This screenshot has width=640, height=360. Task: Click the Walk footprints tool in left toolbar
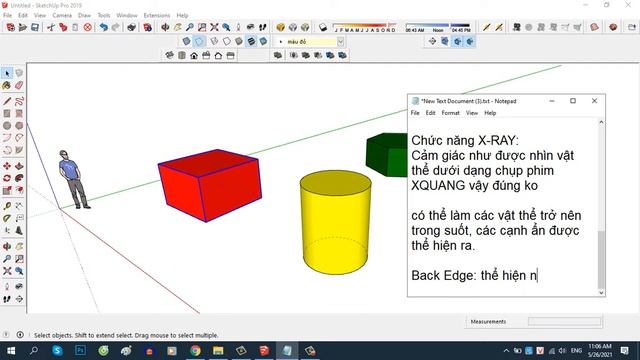(x=7, y=299)
